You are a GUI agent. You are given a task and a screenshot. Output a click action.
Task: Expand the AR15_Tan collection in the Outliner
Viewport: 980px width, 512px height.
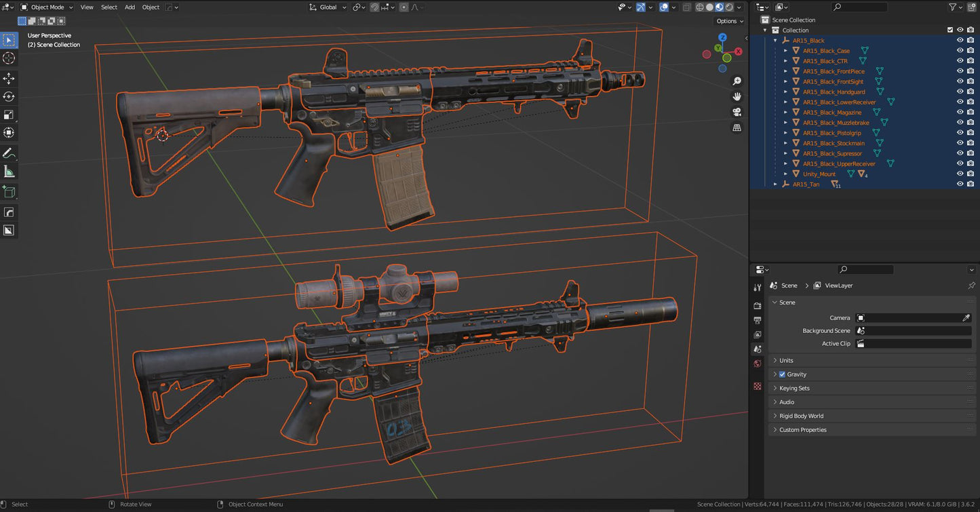coord(776,184)
